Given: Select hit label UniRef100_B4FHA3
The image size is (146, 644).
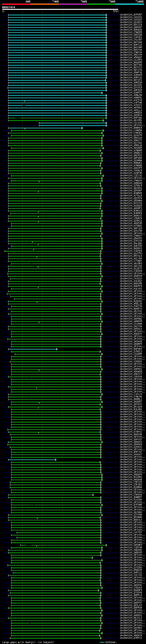Looking at the screenshot, I should coord(131,349).
